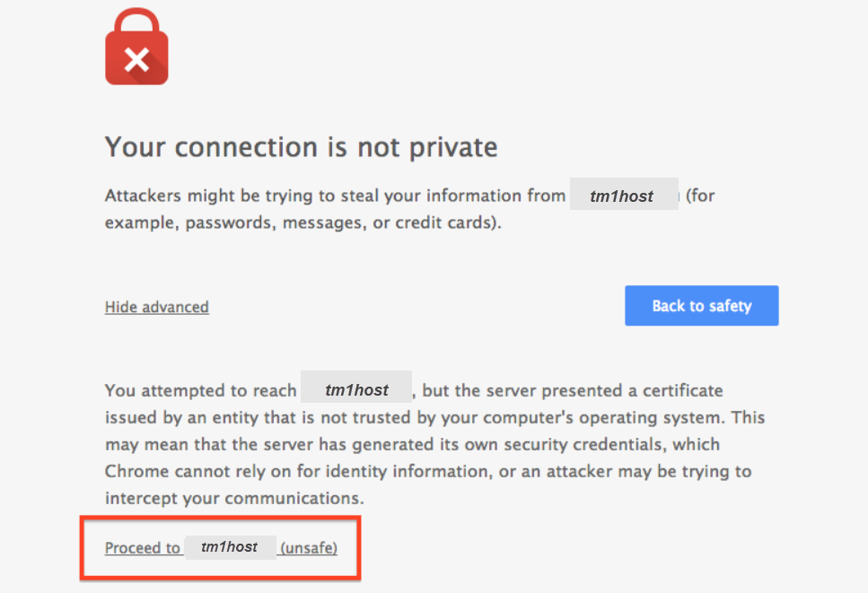The width and height of the screenshot is (868, 593).
Task: Click the white X on the padlock
Action: point(136,60)
